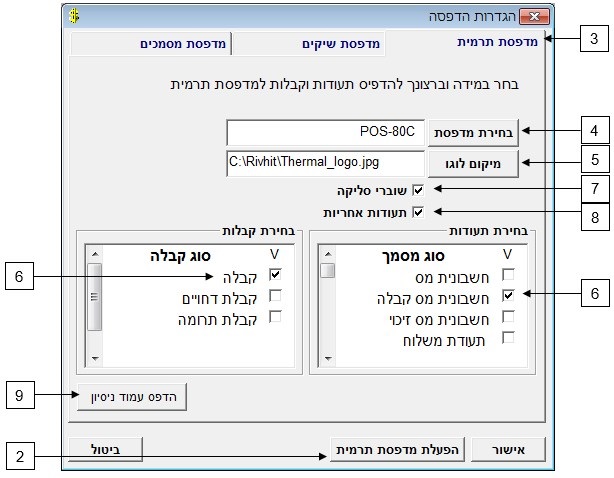The image size is (614, 478).
Task: Click the Thermal_logo.jpg path field
Action: [325, 163]
